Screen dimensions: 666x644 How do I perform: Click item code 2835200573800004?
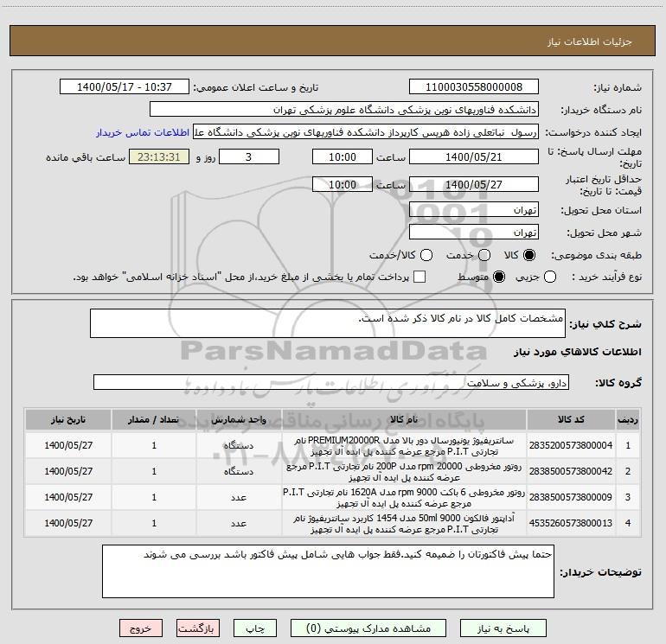tap(571, 445)
